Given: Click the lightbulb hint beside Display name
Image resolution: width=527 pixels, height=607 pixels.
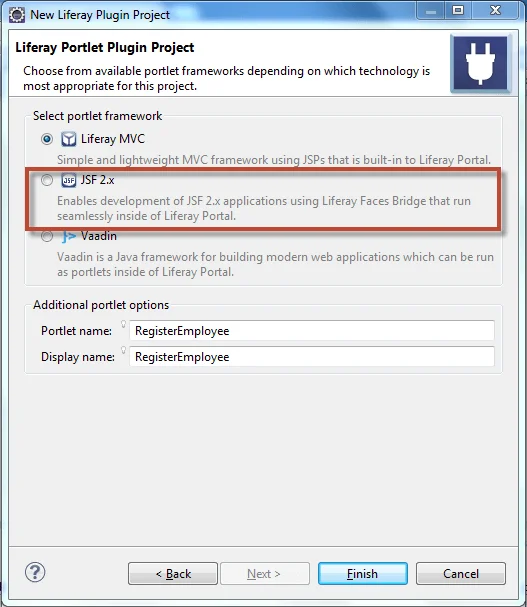Looking at the screenshot, I should [x=124, y=350].
